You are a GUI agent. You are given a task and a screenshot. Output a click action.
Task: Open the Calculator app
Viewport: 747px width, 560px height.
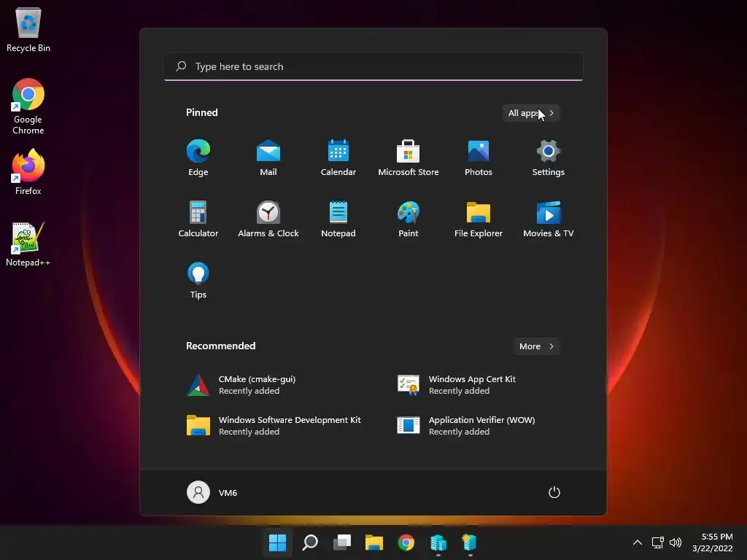[x=198, y=219]
